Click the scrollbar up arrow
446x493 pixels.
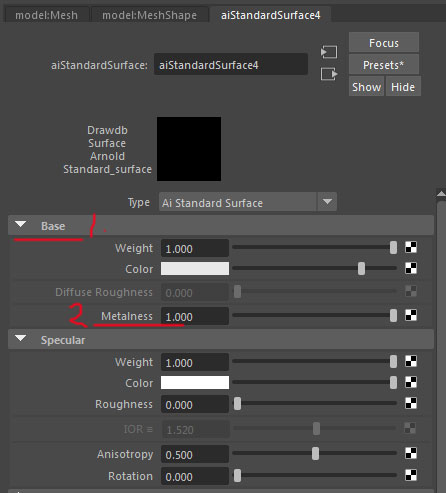pos(441,194)
